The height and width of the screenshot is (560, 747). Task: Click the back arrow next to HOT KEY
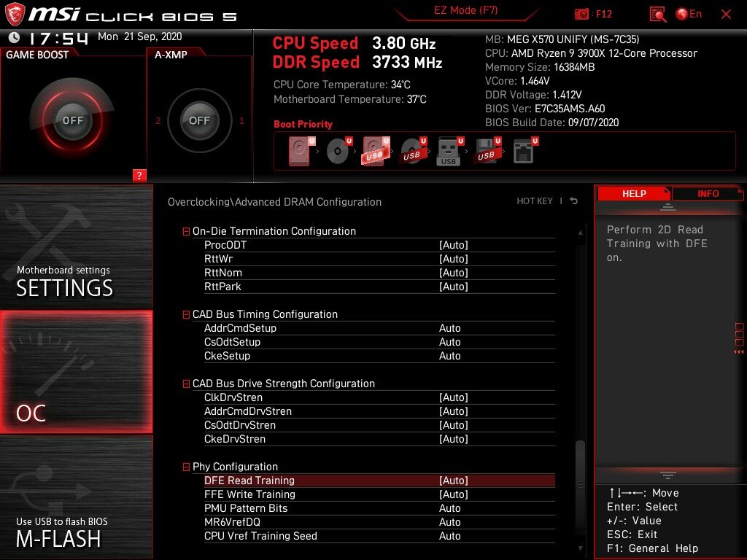click(573, 201)
